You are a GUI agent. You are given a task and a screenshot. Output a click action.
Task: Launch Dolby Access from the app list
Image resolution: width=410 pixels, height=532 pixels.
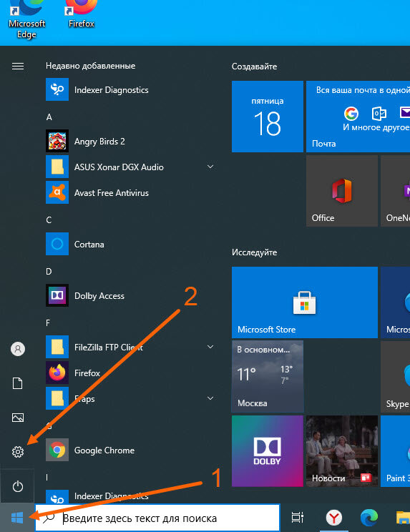pos(131,296)
